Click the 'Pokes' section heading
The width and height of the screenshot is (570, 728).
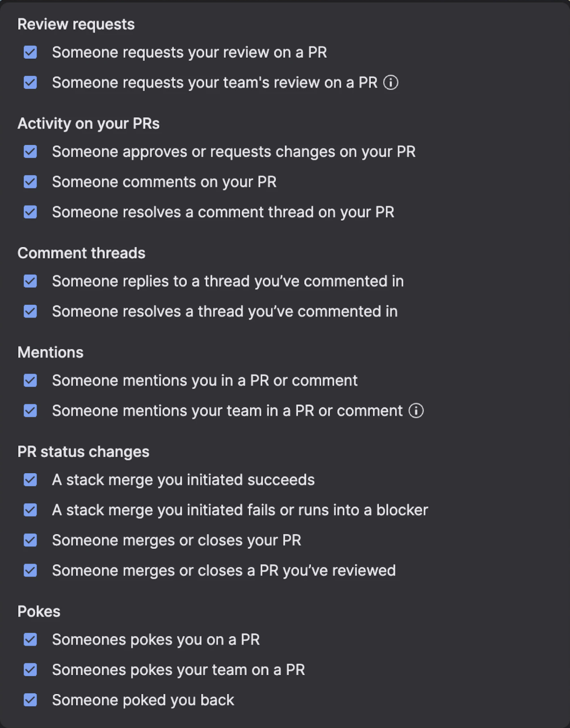coord(39,611)
